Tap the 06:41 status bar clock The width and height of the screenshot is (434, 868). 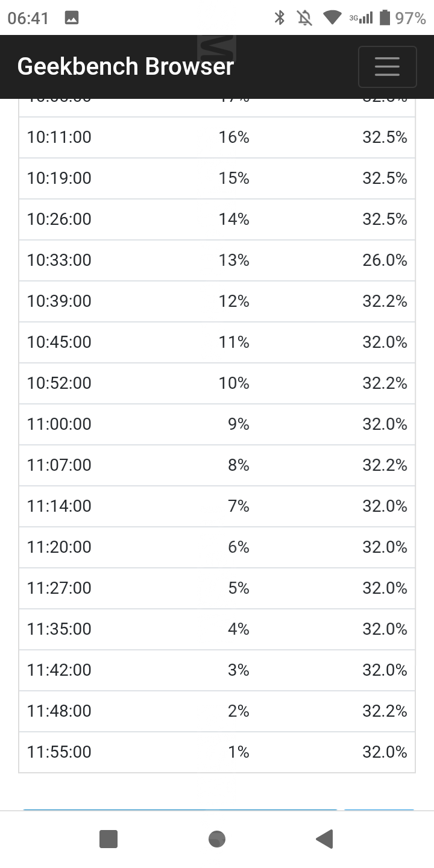(x=28, y=18)
